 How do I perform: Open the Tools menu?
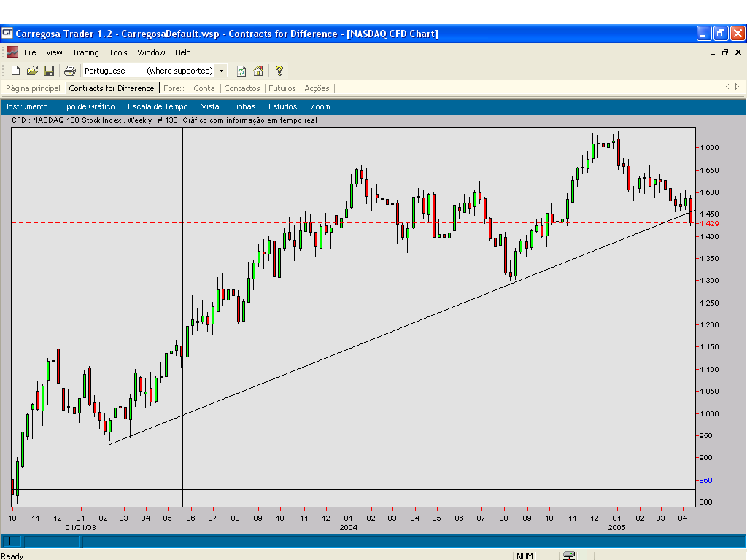click(x=118, y=52)
